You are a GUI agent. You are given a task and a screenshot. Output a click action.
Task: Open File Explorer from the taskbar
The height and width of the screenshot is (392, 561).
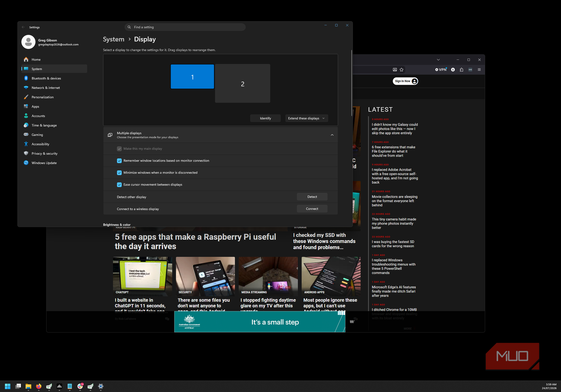pyautogui.click(x=28, y=386)
